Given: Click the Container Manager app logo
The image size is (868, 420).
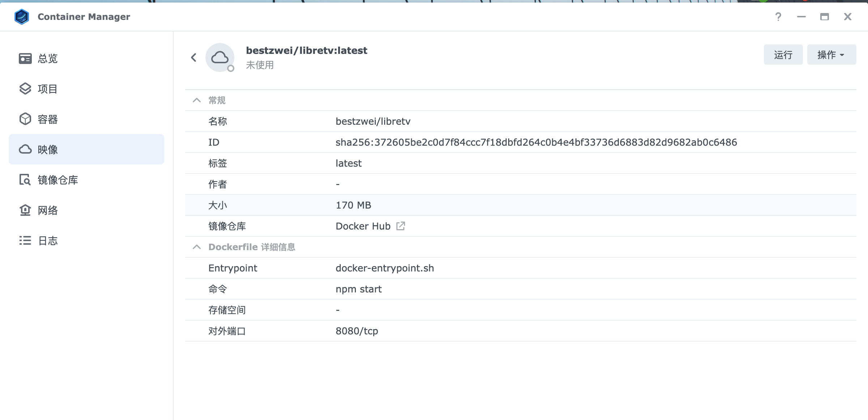Looking at the screenshot, I should [22, 17].
